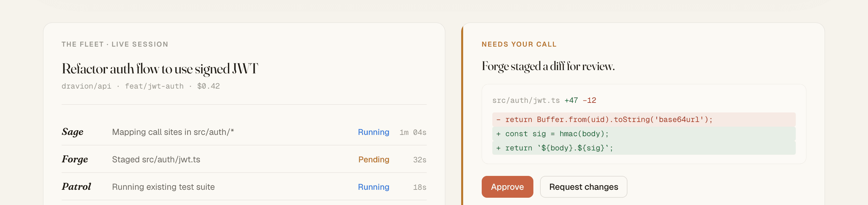Screen dimensions: 868x205
Task: Click 'Forge staged a diff for review.' heading
Action: tap(548, 66)
